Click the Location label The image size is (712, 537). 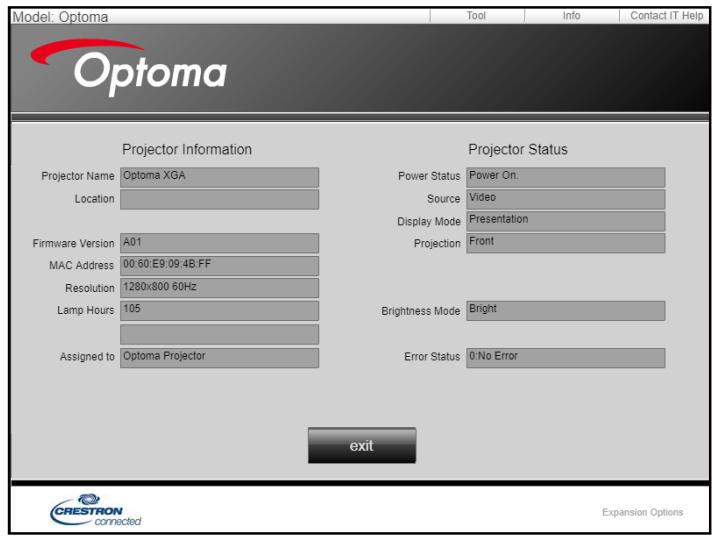point(94,199)
